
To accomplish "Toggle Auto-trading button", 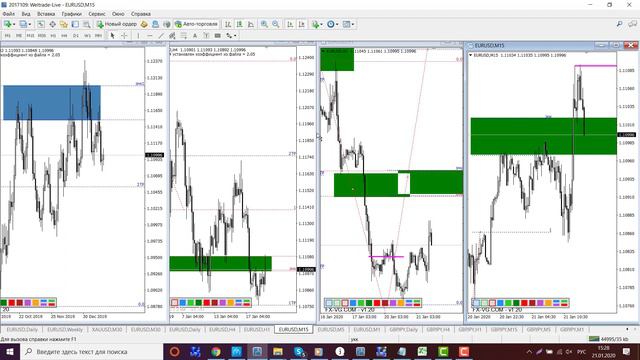I will tap(197, 24).
